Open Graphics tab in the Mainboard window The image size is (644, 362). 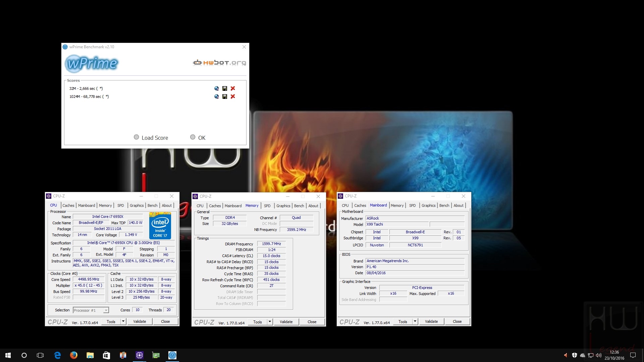(429, 205)
